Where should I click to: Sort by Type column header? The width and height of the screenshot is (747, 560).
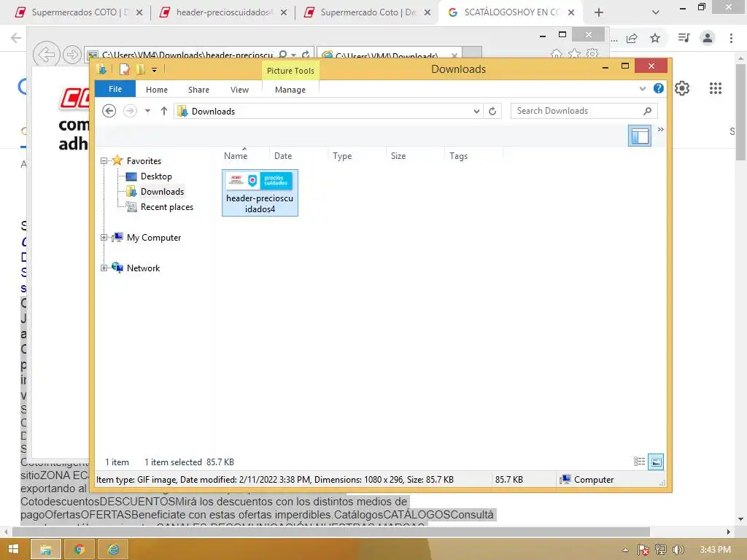(342, 156)
